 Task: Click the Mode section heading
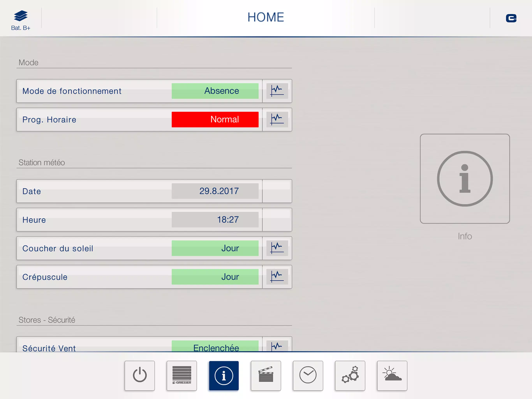tap(28, 63)
